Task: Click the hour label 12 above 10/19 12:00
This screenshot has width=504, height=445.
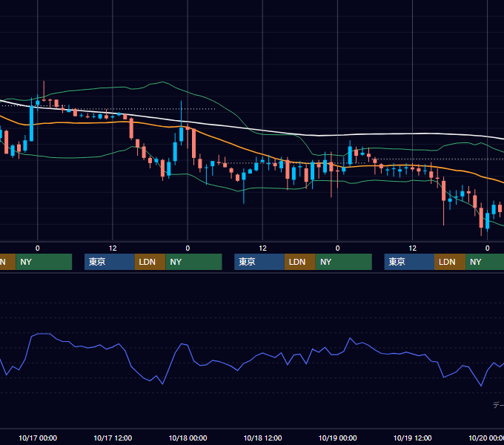Action: coord(412,248)
